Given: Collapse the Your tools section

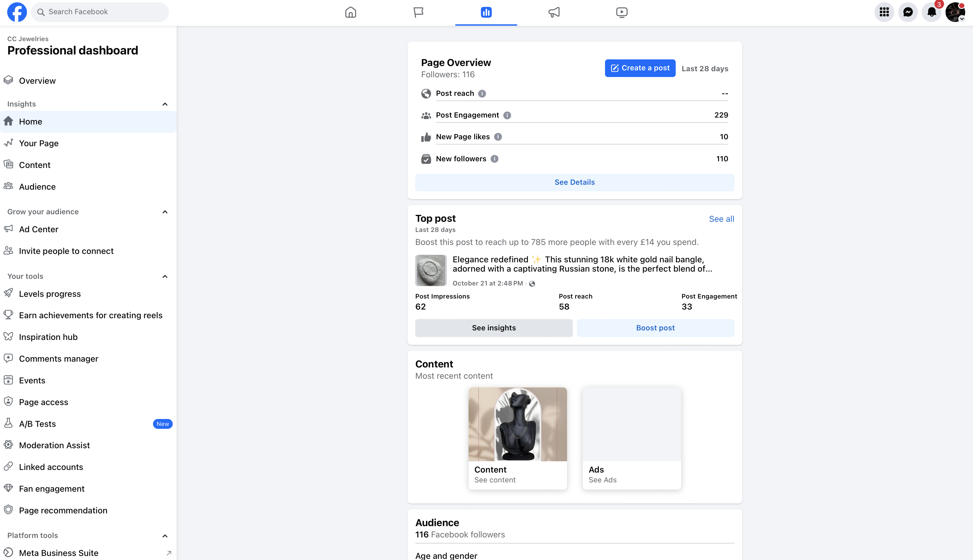Looking at the screenshot, I should click(165, 277).
